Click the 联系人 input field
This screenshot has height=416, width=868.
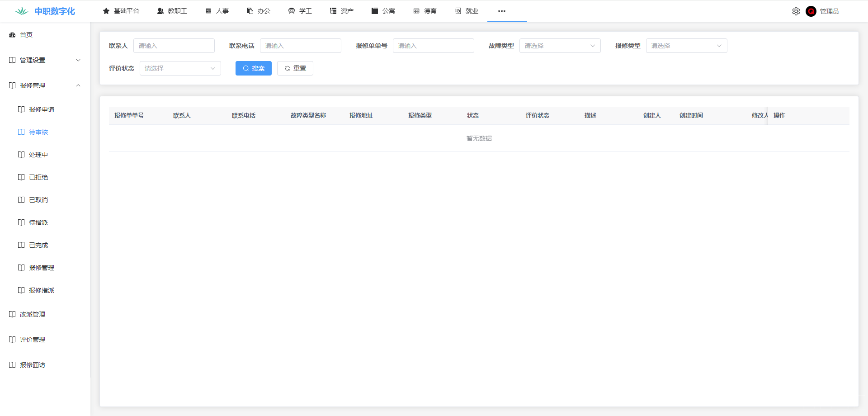point(174,46)
